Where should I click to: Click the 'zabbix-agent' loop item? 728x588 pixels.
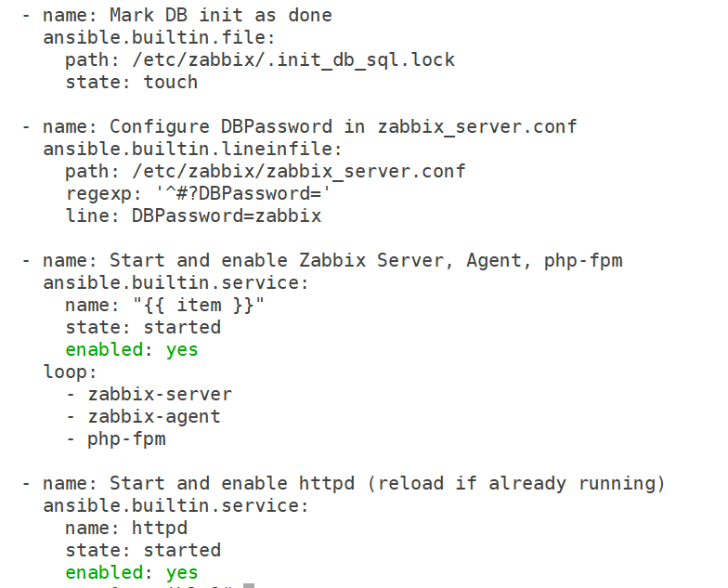click(x=154, y=416)
